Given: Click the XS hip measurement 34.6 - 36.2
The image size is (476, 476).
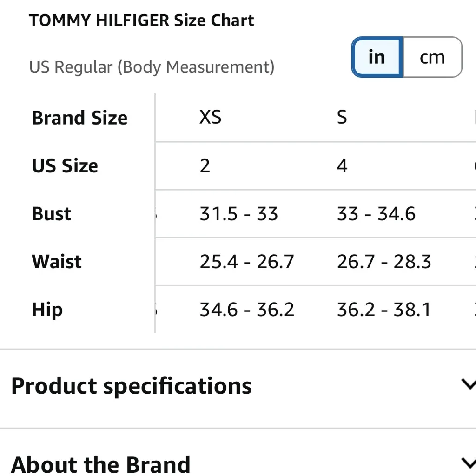Looking at the screenshot, I should (x=247, y=310).
